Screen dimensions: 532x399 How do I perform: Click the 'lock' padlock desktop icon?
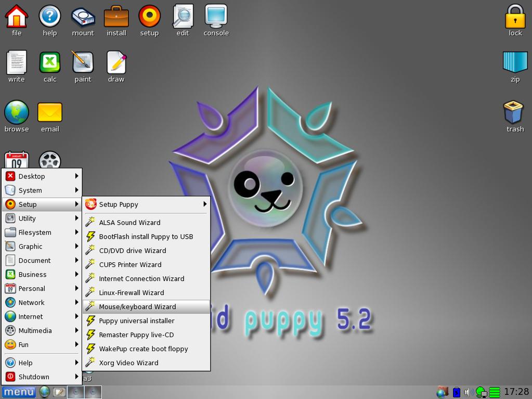coord(515,16)
